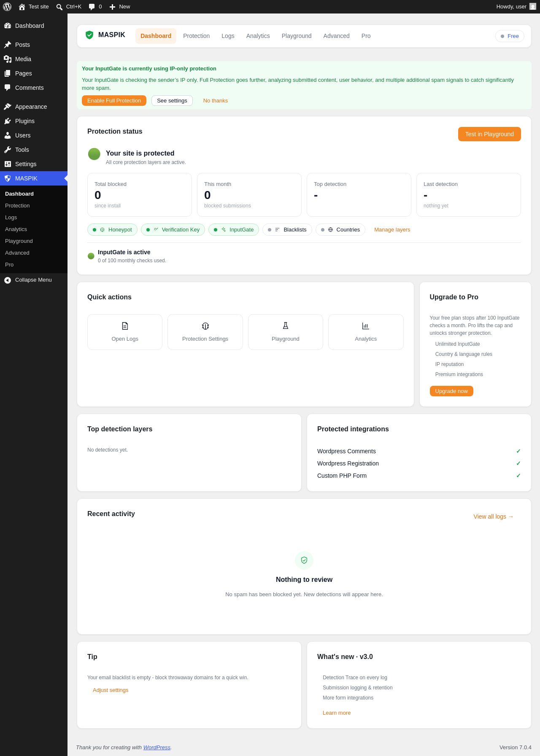
Task: Follow the WordPress footer link
Action: (157, 747)
